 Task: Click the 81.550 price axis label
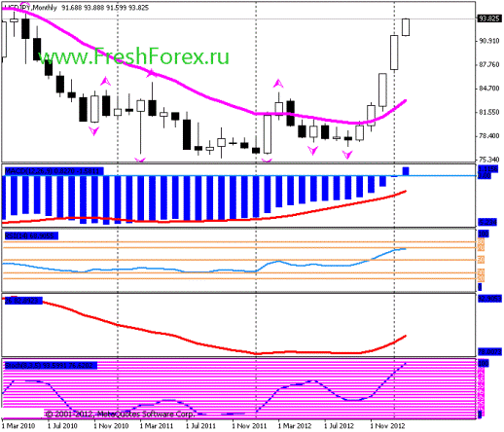[x=489, y=112]
